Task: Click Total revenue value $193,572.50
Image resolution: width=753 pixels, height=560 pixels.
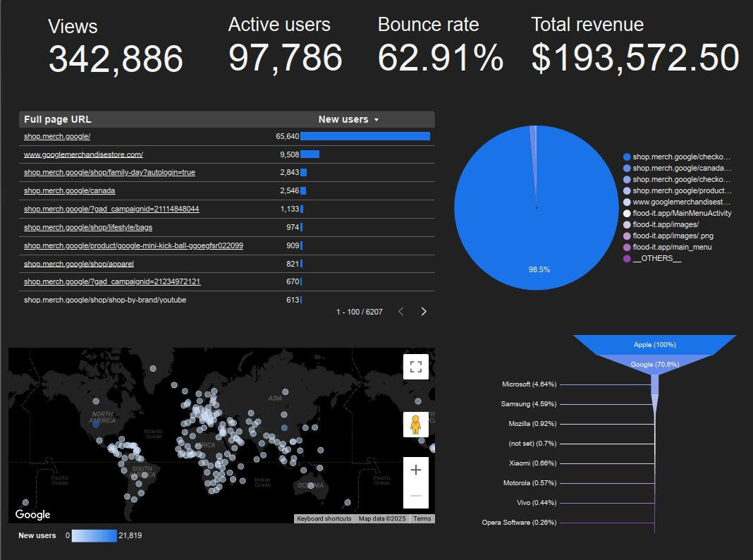Action: pos(635,58)
